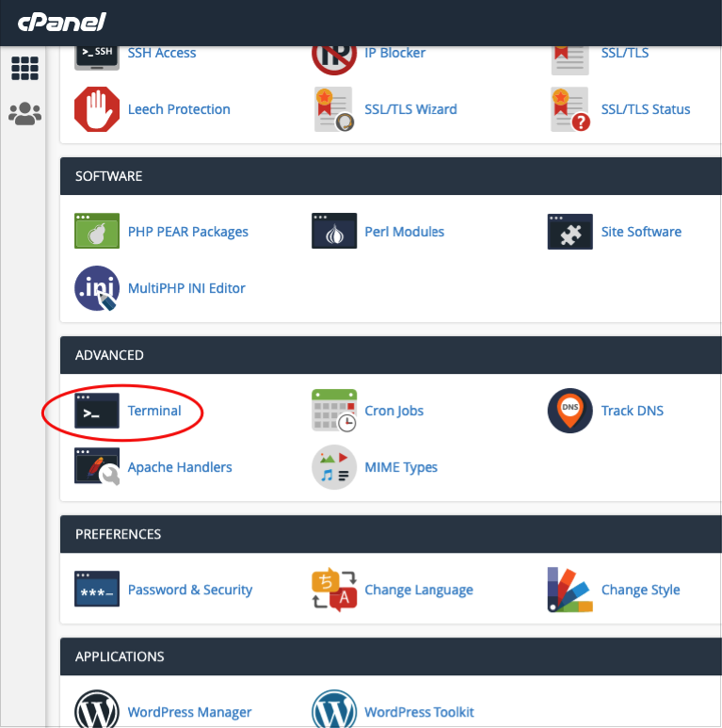Click the Change Style color fan icon
722x728 pixels.
(570, 590)
